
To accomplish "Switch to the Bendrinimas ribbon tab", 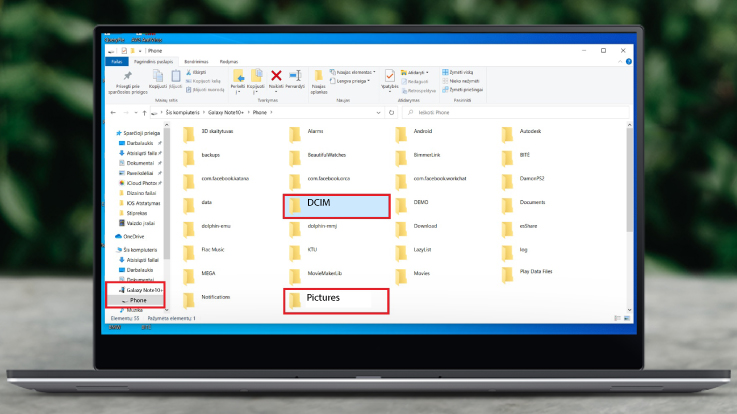I will [x=195, y=61].
